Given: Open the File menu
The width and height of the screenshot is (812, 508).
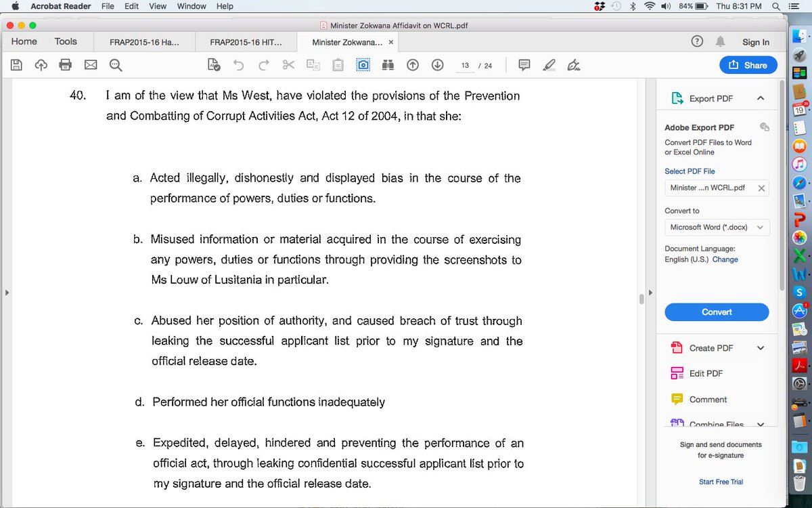Looking at the screenshot, I should pos(108,6).
